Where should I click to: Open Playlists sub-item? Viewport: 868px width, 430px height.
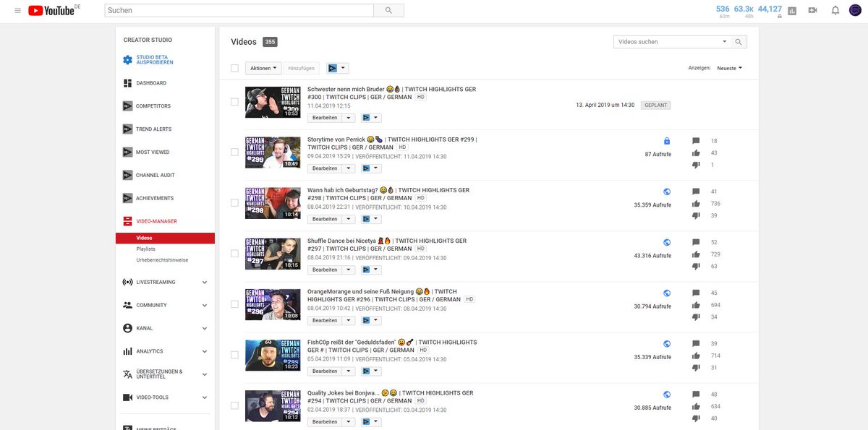[145, 249]
